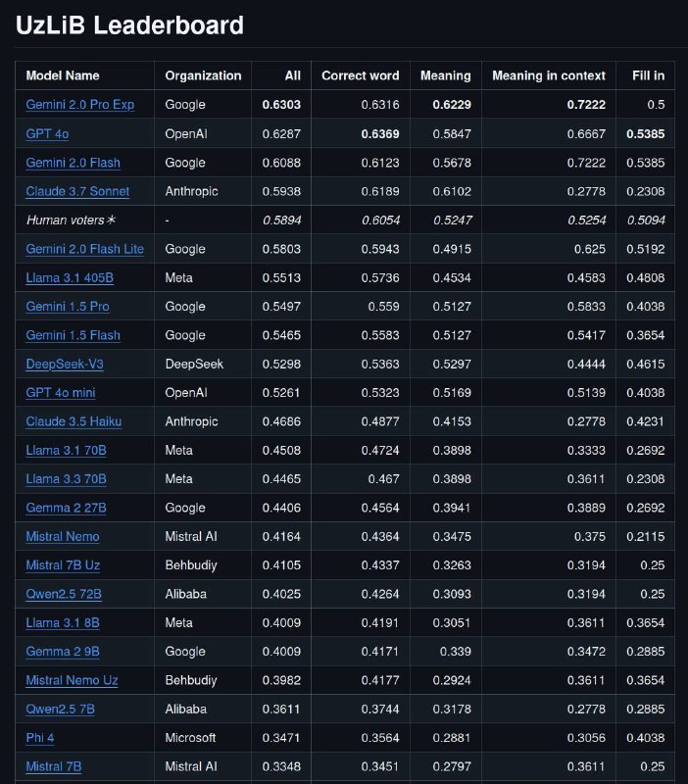This screenshot has height=784, width=688.
Task: Open the Qwen2.5 7B link
Action: (x=60, y=709)
